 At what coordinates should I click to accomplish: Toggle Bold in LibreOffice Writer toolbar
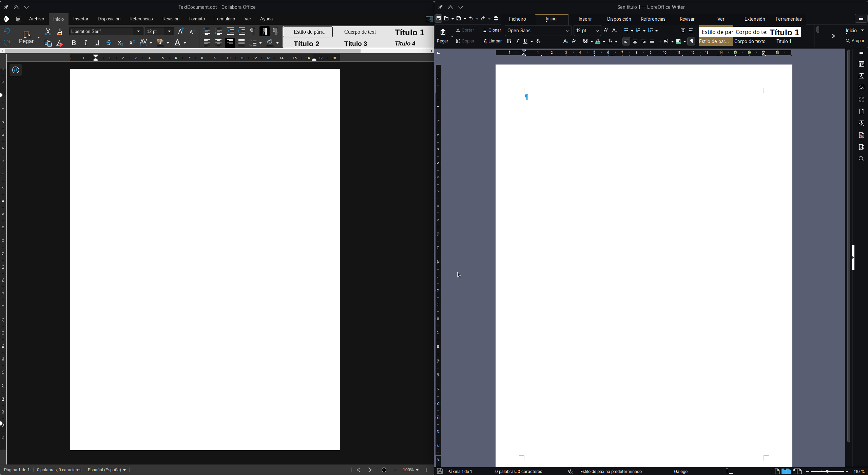[x=509, y=41]
